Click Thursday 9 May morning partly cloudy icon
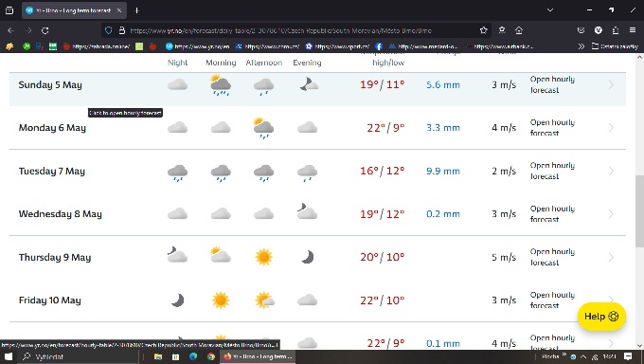Screen dimensions: 644x364 click(221, 255)
